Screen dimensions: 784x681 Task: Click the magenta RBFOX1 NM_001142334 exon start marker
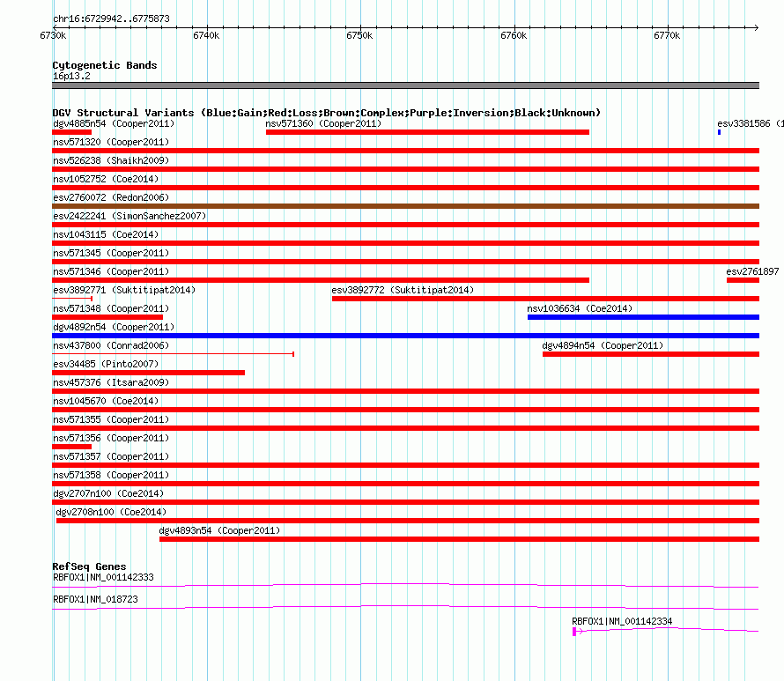574,632
